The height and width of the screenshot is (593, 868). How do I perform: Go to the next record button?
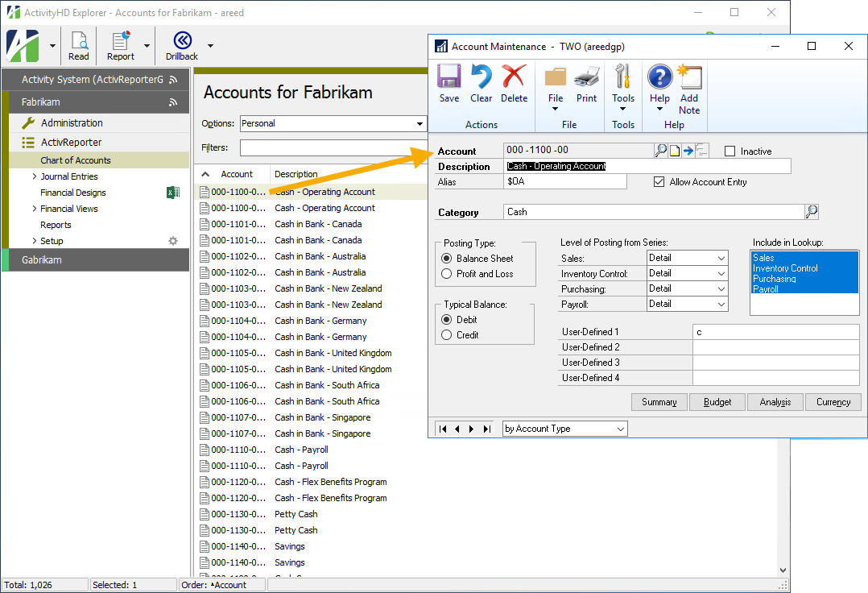tap(471, 429)
